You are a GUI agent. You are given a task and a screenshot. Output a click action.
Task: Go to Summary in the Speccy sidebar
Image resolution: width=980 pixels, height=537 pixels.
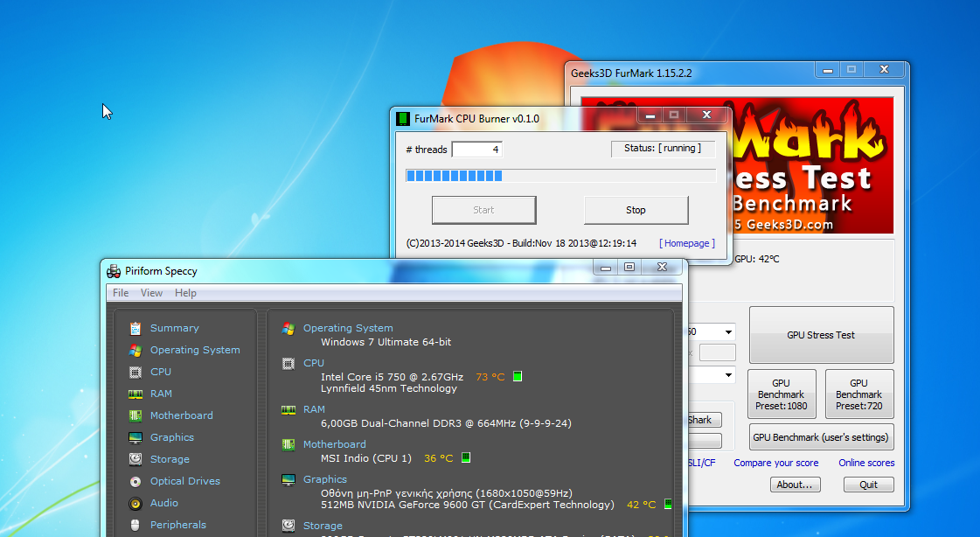[174, 328]
